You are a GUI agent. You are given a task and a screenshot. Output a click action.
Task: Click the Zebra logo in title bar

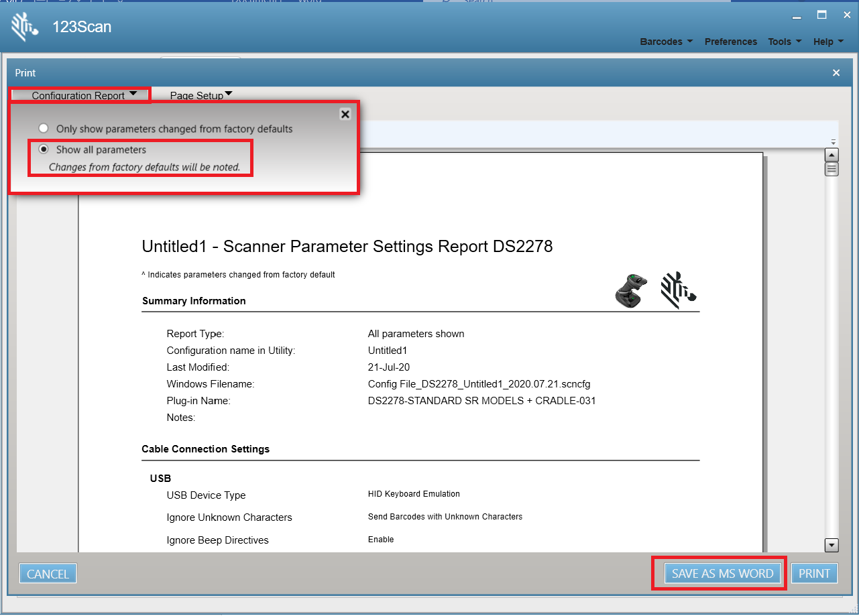tap(24, 27)
